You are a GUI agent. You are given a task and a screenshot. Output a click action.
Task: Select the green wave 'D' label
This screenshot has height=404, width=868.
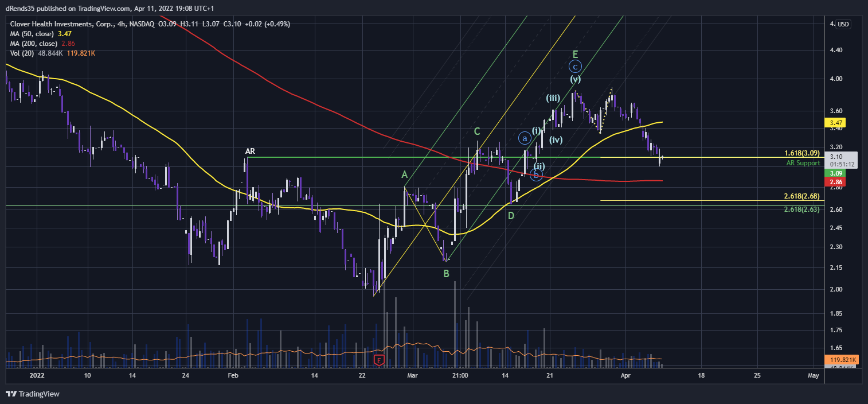(510, 216)
